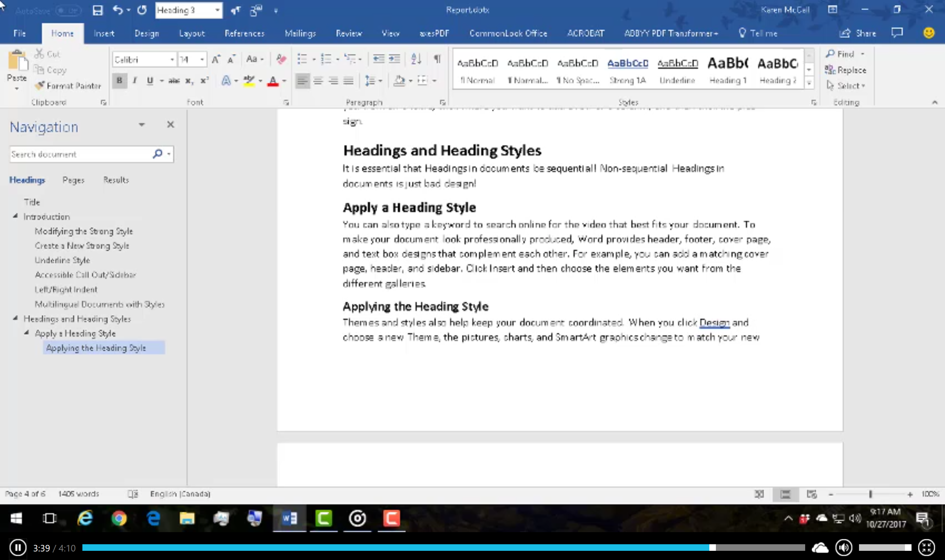Switch to the Pages tab in Navigation pane
This screenshot has width=945, height=560.
73,180
